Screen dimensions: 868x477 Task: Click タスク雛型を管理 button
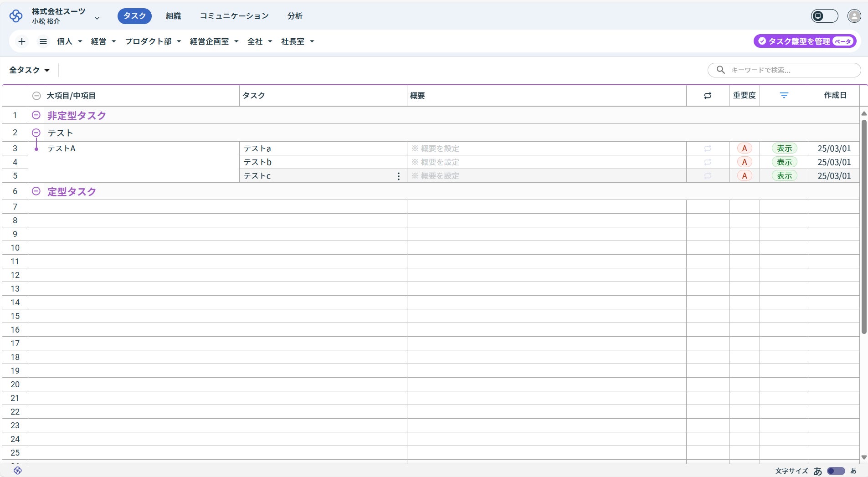[805, 41]
